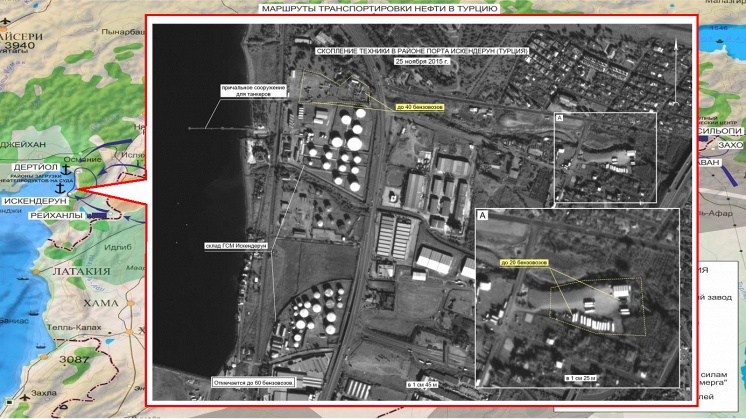Click the anchor icon above ИСКЕНДЕРУН label
The image size is (746, 419).
[60, 187]
